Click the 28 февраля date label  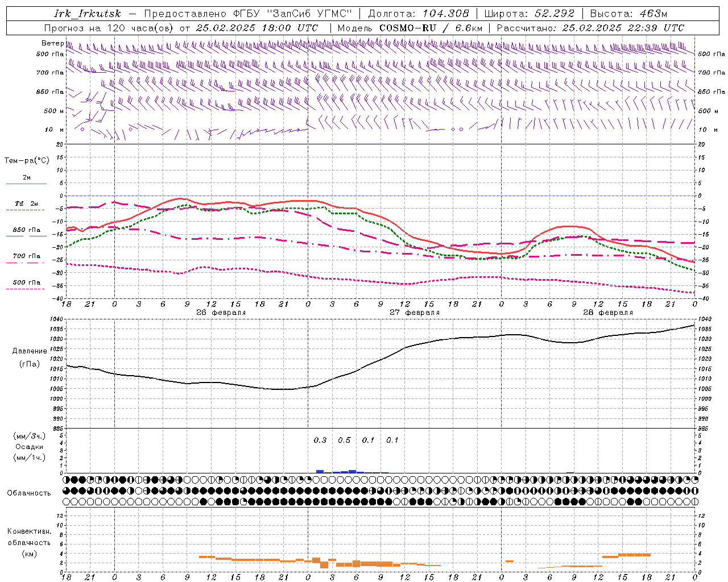tap(608, 313)
